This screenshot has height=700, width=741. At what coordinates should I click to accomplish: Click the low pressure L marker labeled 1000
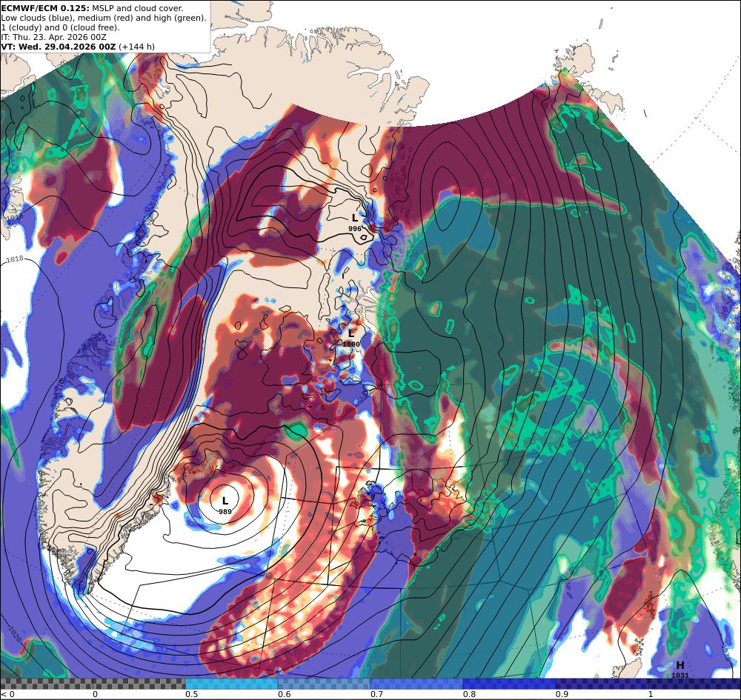351,334
